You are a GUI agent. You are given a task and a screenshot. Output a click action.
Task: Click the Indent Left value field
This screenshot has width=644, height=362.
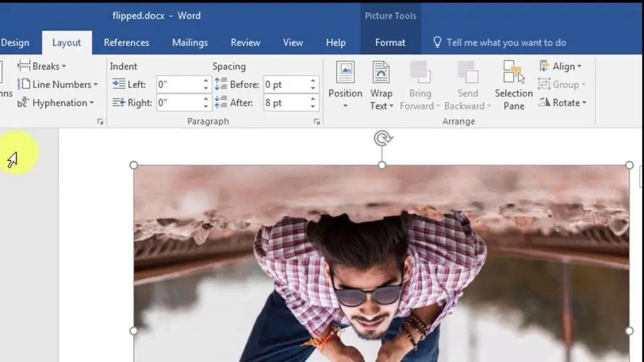[x=179, y=85]
